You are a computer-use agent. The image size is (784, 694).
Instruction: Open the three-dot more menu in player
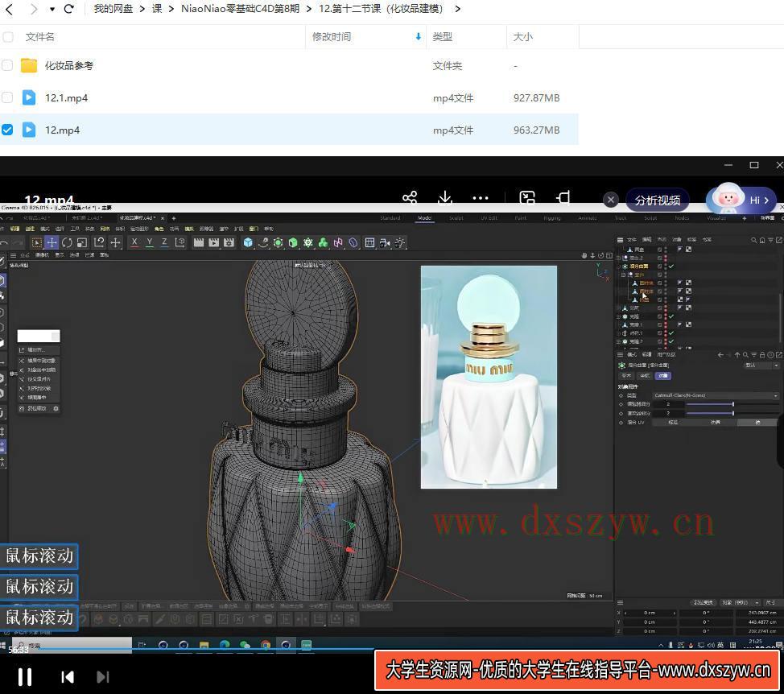(x=481, y=199)
